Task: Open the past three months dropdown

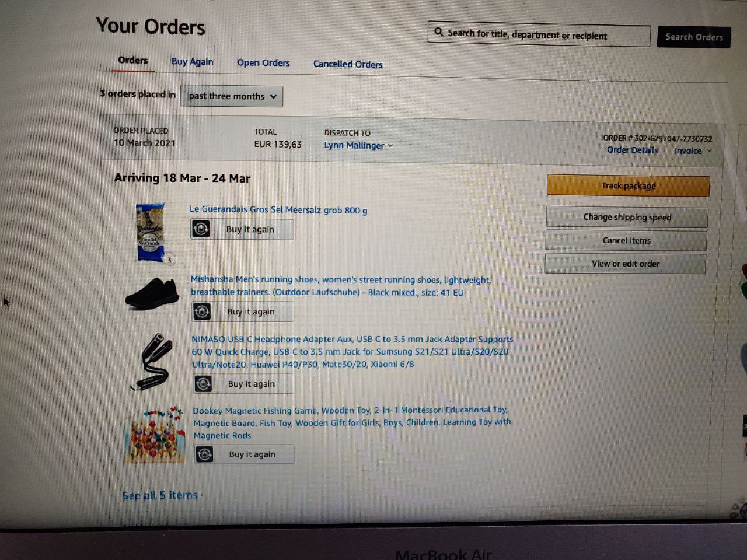Action: [232, 96]
